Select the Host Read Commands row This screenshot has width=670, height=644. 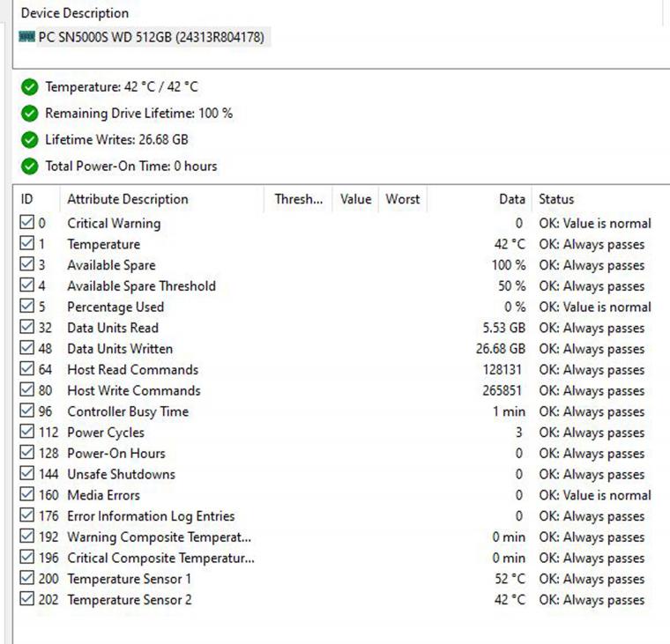click(133, 370)
